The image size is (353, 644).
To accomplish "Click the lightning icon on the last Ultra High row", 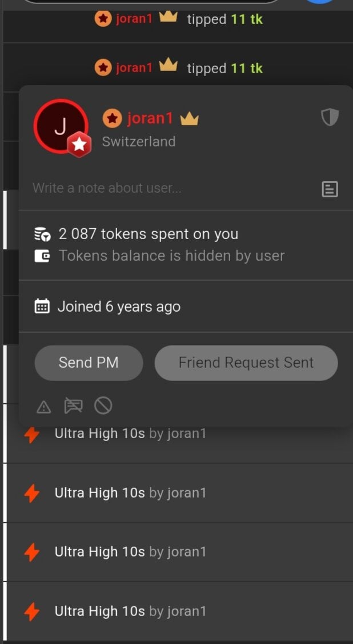I will 32,612.
